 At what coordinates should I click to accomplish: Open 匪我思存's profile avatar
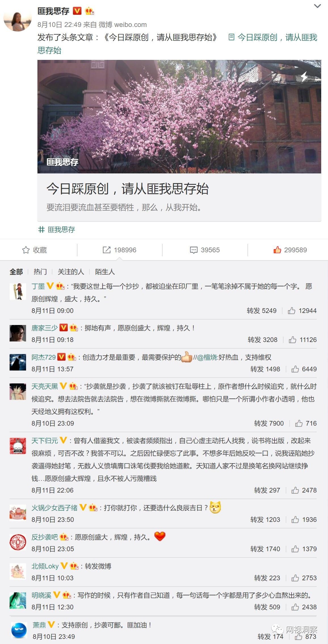18,18
